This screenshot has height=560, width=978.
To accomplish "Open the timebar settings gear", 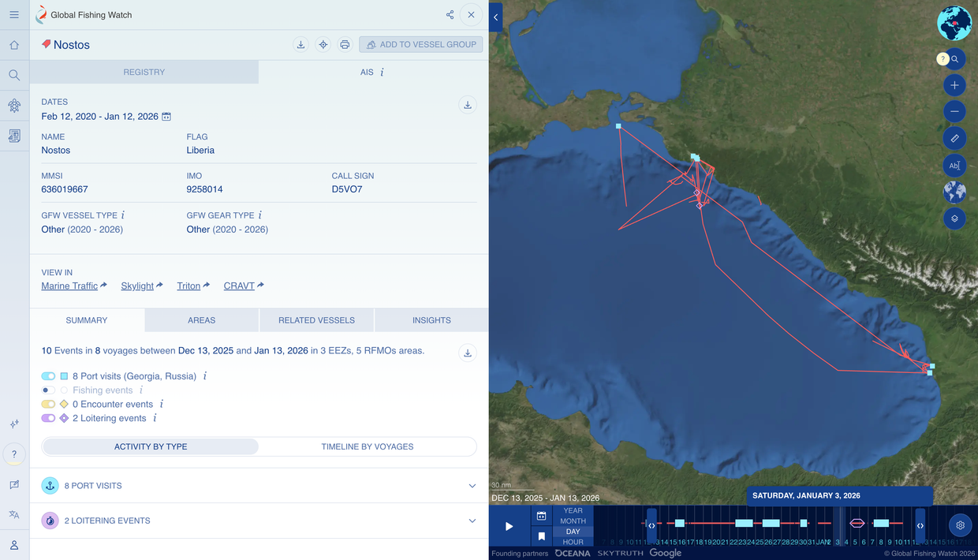I will pyautogui.click(x=960, y=525).
